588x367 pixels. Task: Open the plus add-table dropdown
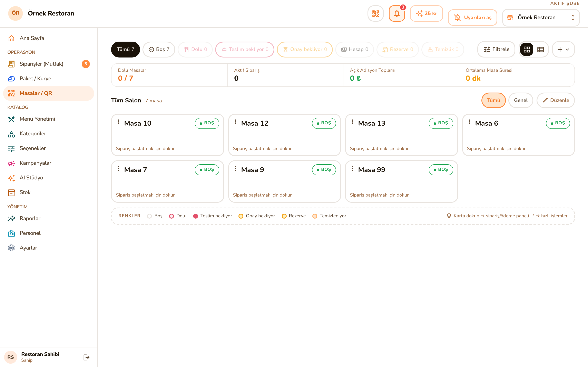(x=563, y=50)
